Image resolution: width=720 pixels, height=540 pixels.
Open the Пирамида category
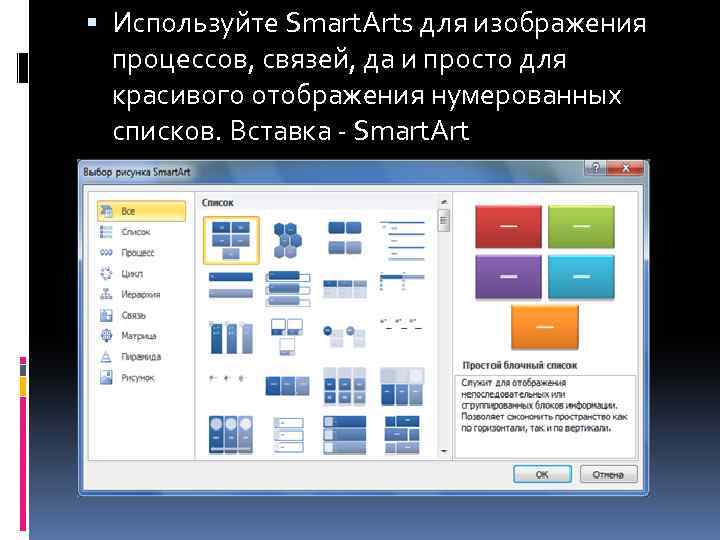pyautogui.click(x=141, y=357)
